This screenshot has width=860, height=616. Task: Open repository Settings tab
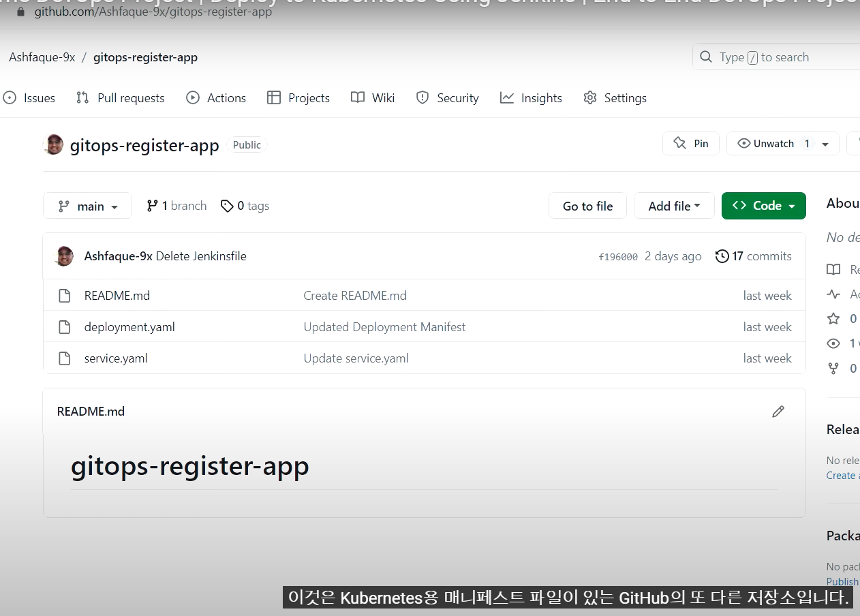615,98
